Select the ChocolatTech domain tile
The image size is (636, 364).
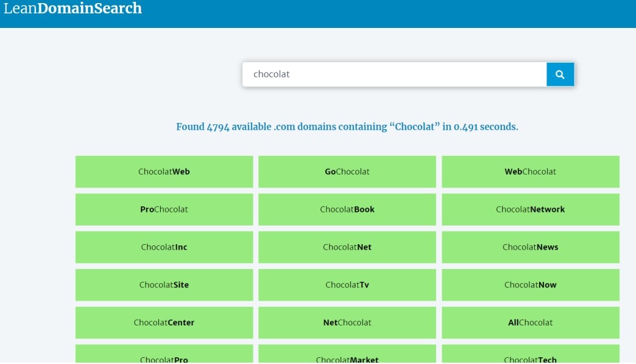pos(530,354)
